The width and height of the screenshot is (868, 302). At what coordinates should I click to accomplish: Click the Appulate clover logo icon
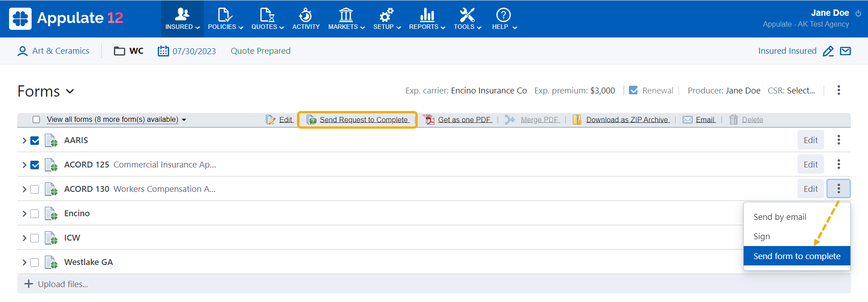tap(20, 19)
